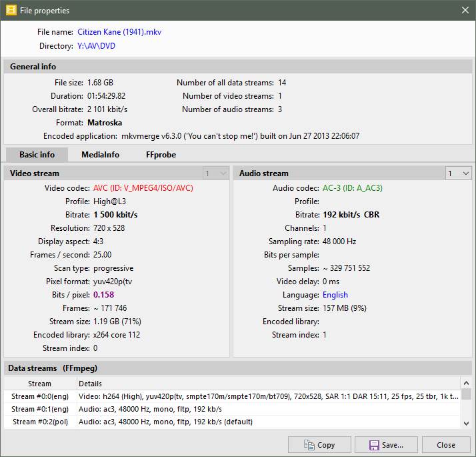Click audio codec value AC-3 (ID: A_AC3)
This screenshot has width=476, height=457.
pos(353,188)
